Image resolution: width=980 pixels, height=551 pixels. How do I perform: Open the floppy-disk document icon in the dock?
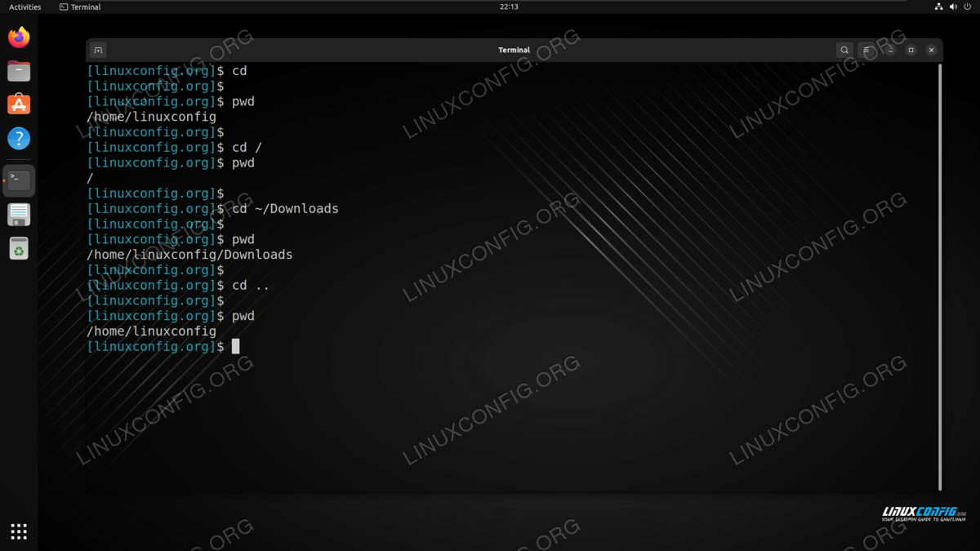pyautogui.click(x=19, y=215)
